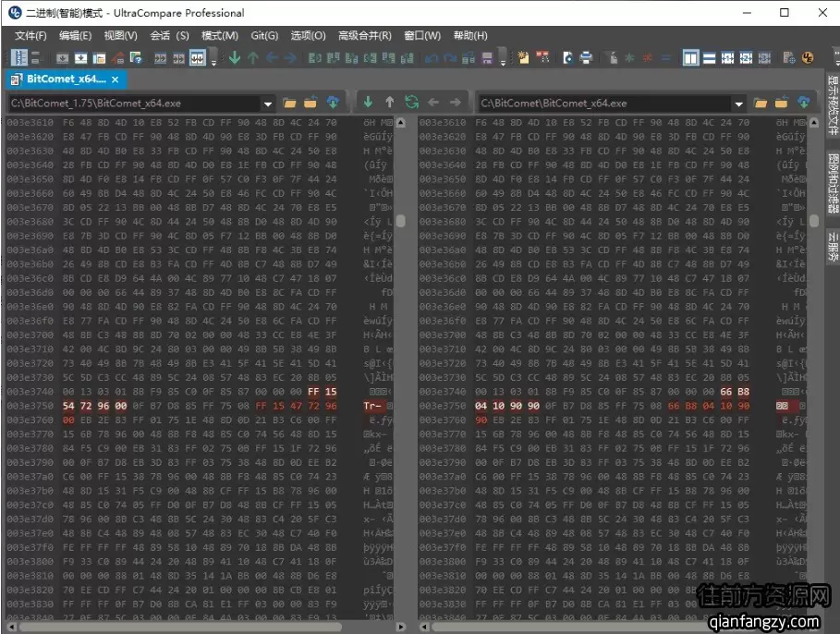Click left pane horizontal scrollbar right arrow
This screenshot has height=634, width=840.
(x=400, y=627)
